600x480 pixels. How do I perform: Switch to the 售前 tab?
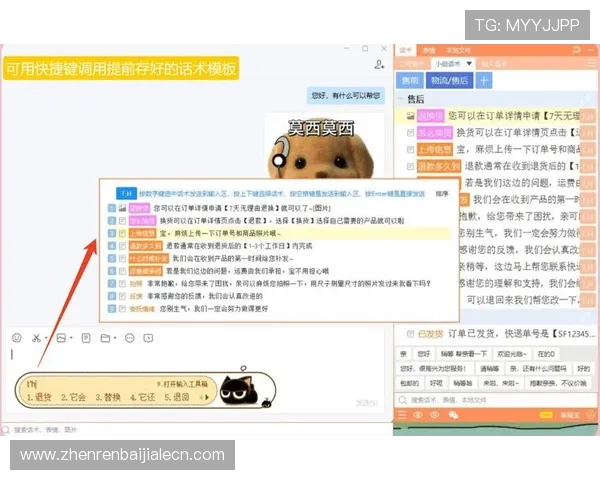410,81
